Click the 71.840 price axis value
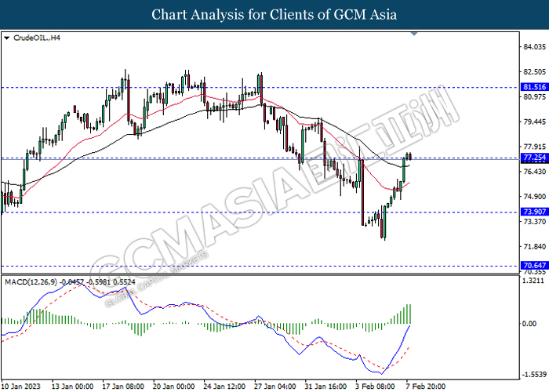The width and height of the screenshot is (549, 392). point(534,247)
